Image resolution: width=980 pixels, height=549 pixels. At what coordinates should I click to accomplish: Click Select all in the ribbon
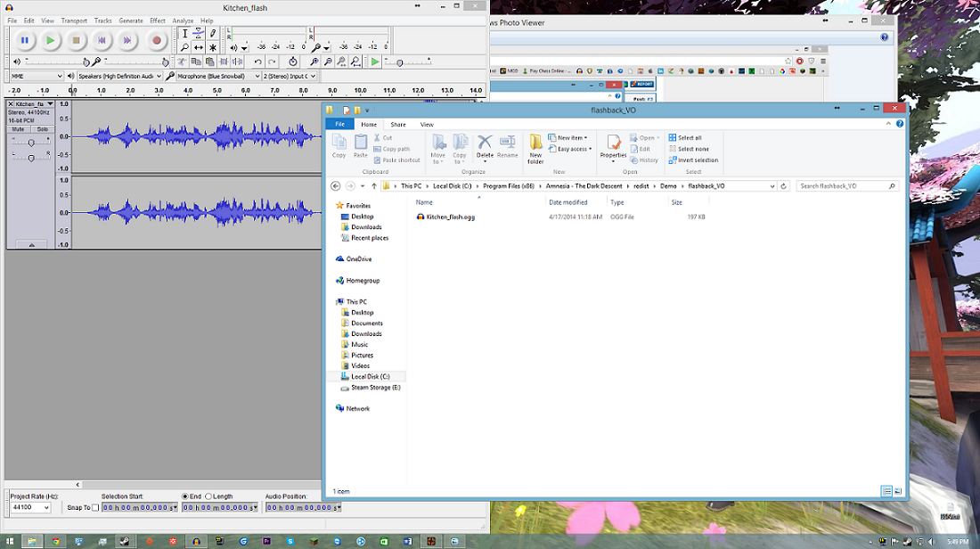(685, 138)
